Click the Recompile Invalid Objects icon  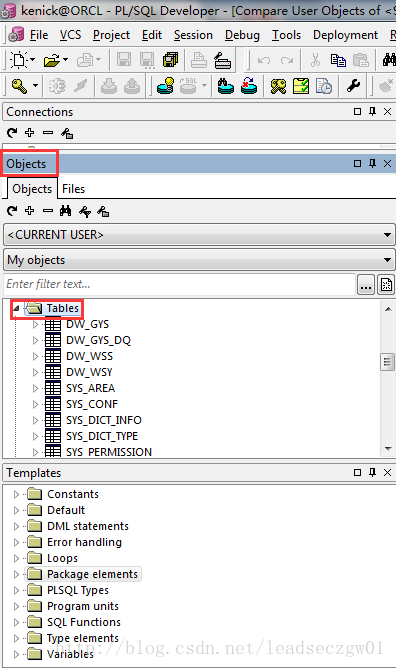249,86
